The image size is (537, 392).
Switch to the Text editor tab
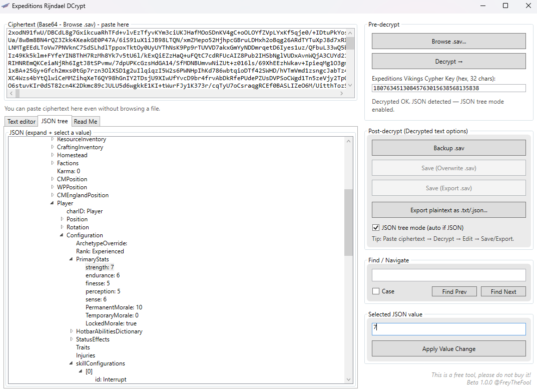pos(21,121)
